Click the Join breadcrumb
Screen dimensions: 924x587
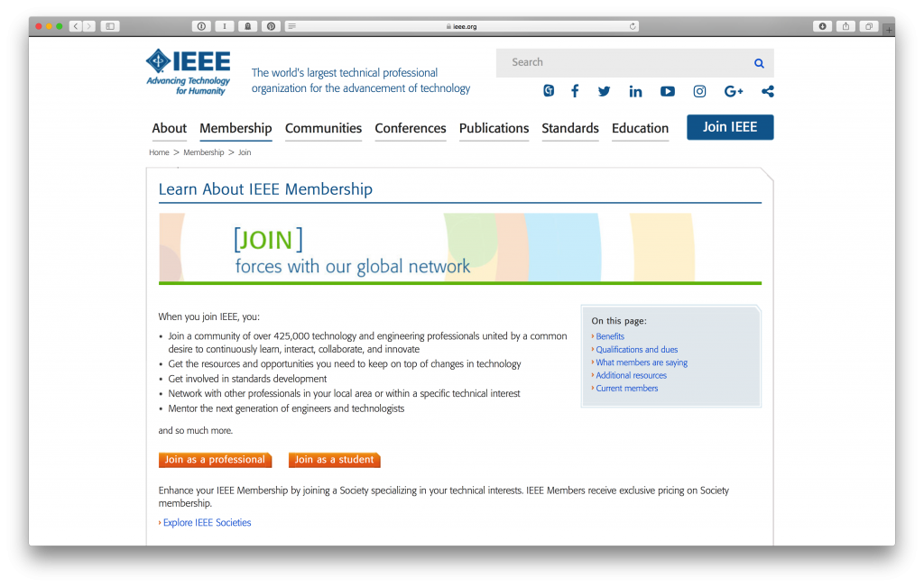(x=245, y=151)
